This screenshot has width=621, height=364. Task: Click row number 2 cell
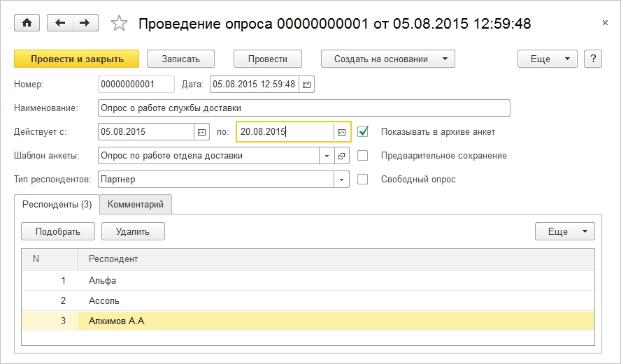point(50,300)
